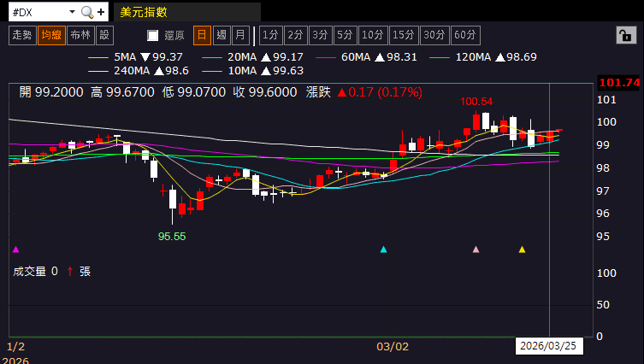This screenshot has width=644, height=364.
Task: Click the unlock padlock icon
Action: pyautogui.click(x=625, y=35)
